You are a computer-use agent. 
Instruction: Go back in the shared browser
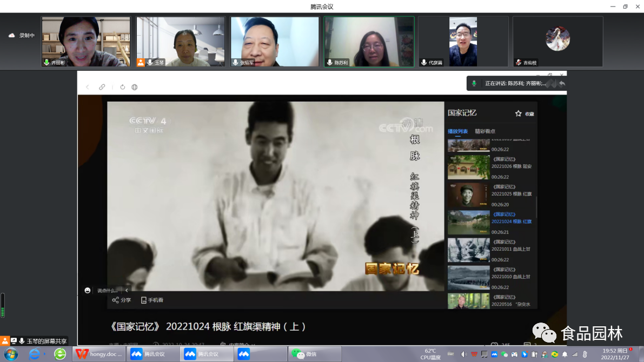click(88, 87)
